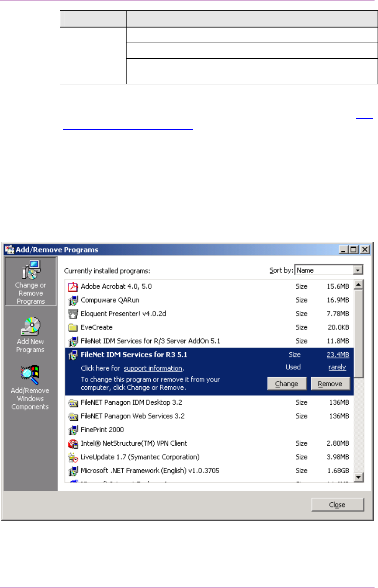Screen dimensions: 378x588
Task: Close the Add/Remove Programs window with X
Action: [x=365, y=249]
